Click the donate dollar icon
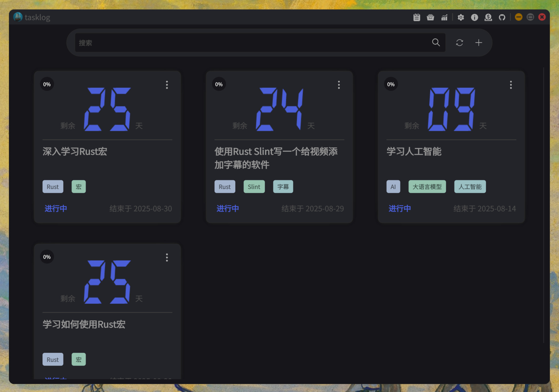Viewport: 559px width, 392px height. [x=488, y=17]
